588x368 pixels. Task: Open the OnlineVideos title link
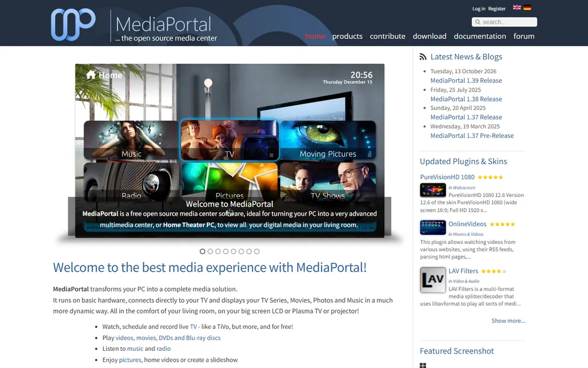click(467, 224)
